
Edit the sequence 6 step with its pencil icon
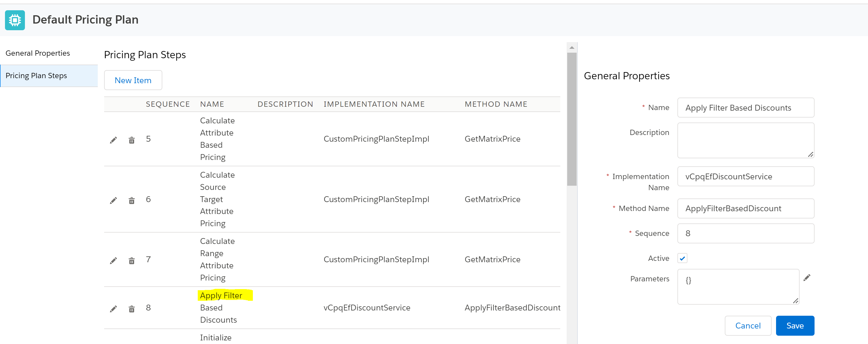(113, 201)
